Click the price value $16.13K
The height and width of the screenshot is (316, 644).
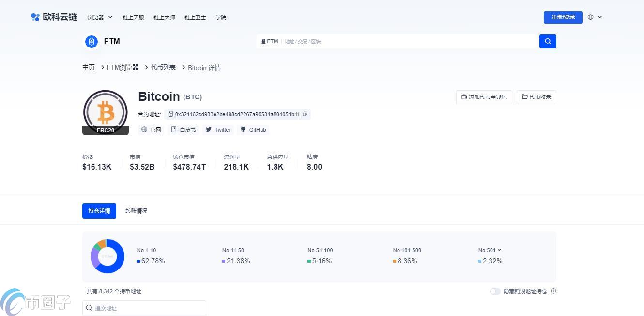97,167
